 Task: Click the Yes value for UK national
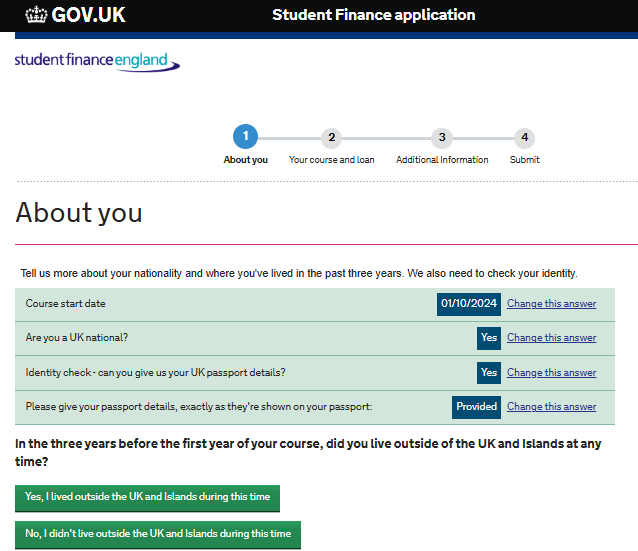(x=489, y=338)
